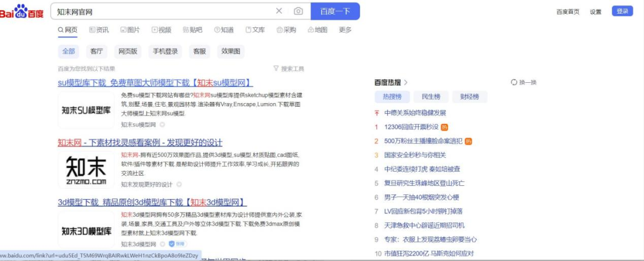Screen dimensions: 644x261
Task: Click the 登录 button
Action: [622, 11]
